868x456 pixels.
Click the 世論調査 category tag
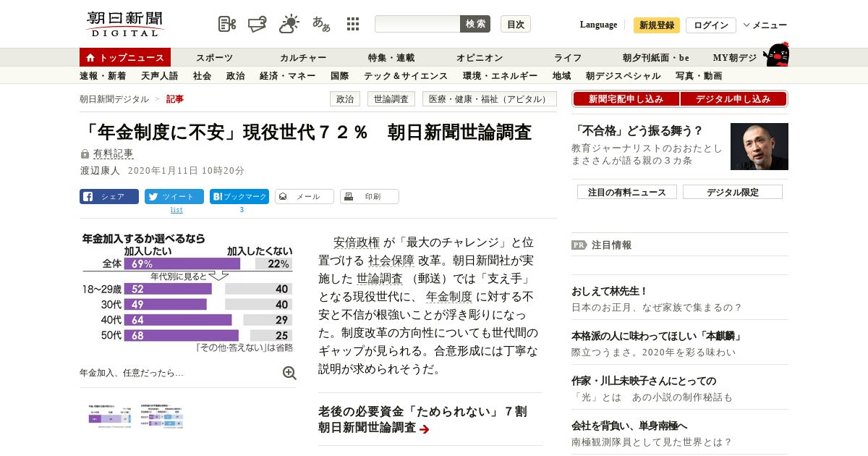click(391, 99)
